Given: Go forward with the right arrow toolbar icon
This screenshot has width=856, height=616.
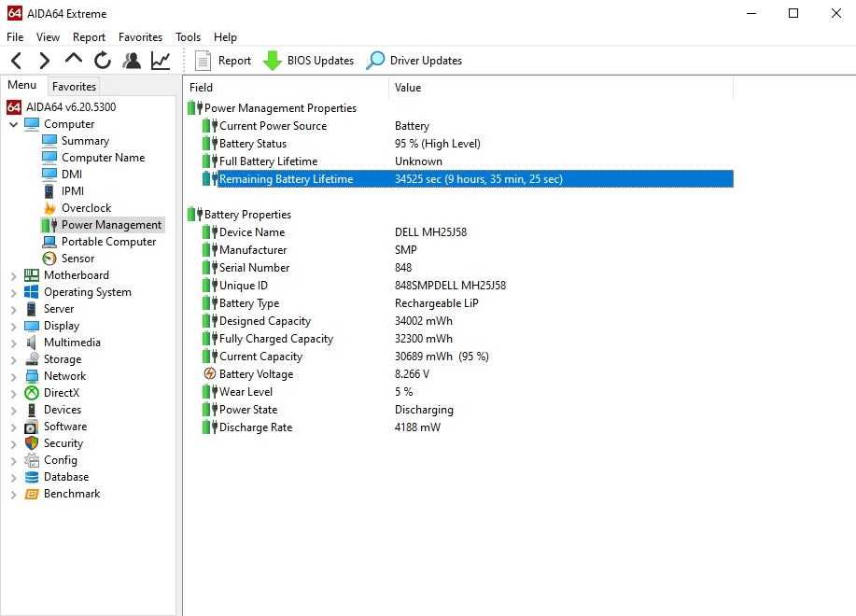Looking at the screenshot, I should 44,61.
